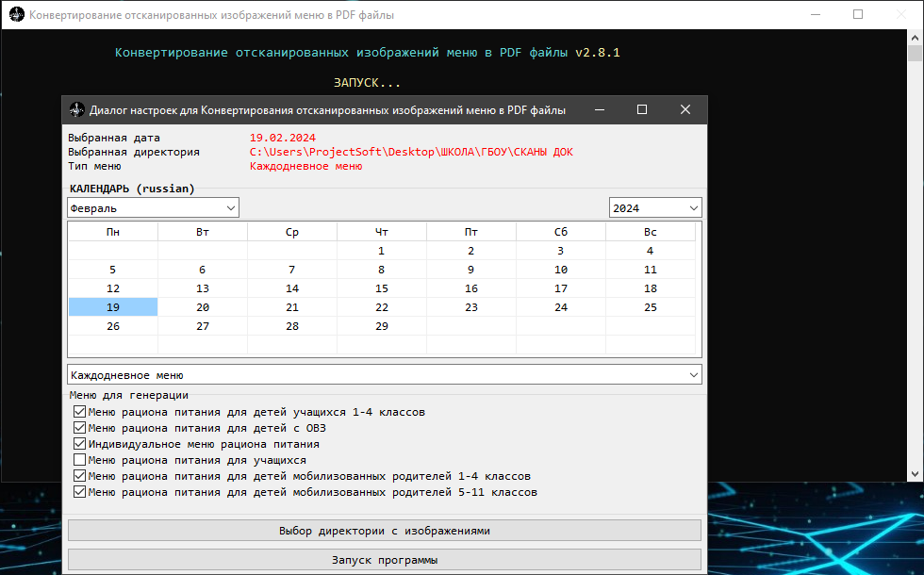Uncheck меню мобилизованных родителей 1-4 классов
The width and height of the screenshot is (924, 575).
click(79, 475)
